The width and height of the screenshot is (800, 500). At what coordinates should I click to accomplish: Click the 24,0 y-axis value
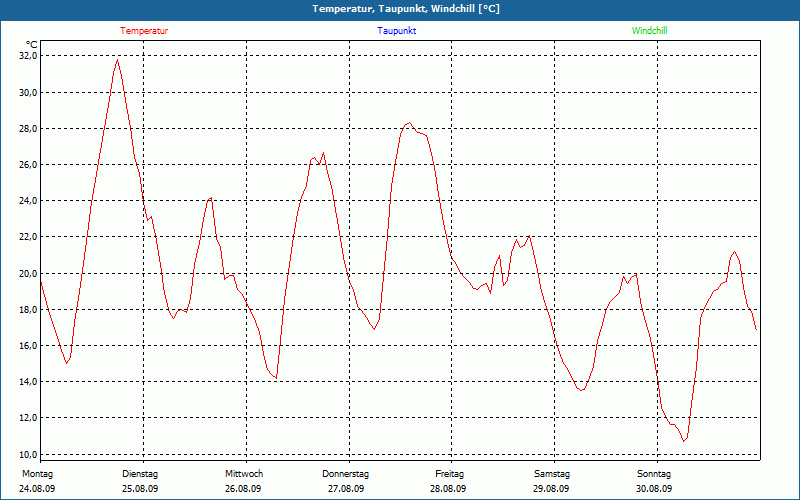point(29,201)
